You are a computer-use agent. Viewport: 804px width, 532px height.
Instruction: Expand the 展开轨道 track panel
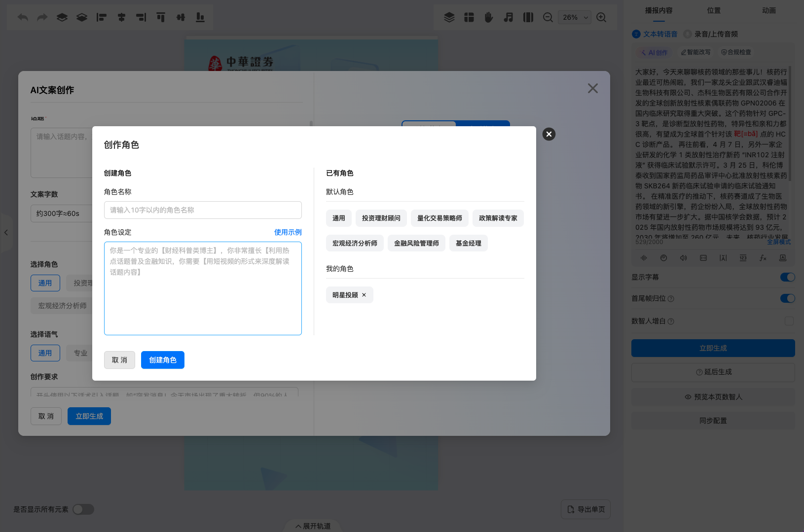coord(313,526)
